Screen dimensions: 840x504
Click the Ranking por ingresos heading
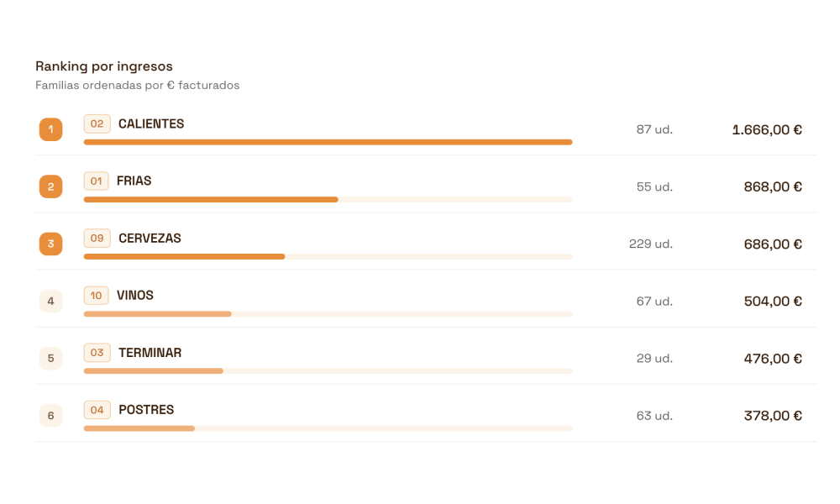104,66
